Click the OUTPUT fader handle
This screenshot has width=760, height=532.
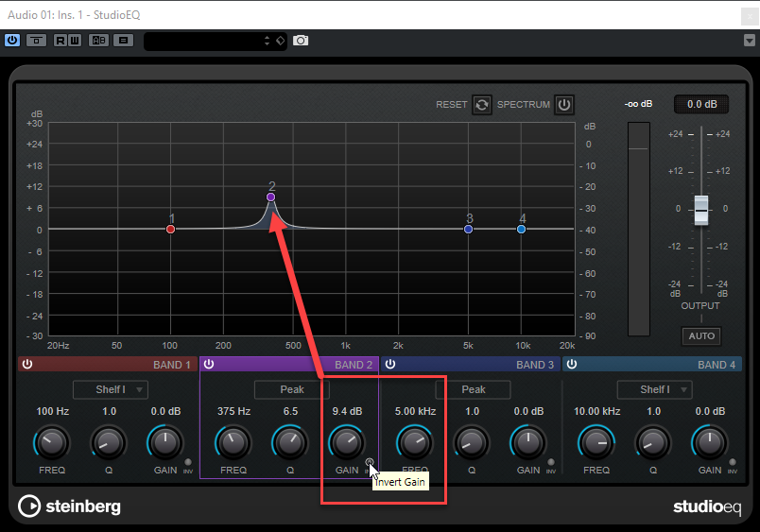pos(700,211)
